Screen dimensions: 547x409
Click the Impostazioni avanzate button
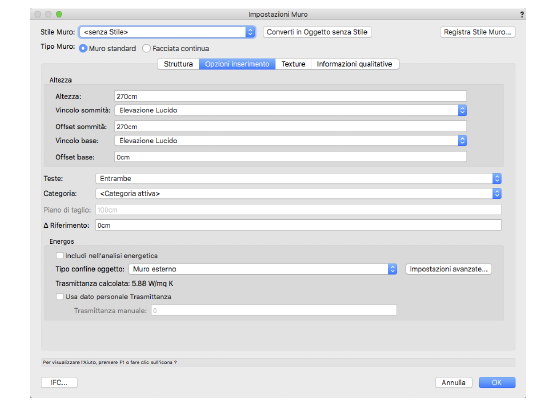[448, 269]
